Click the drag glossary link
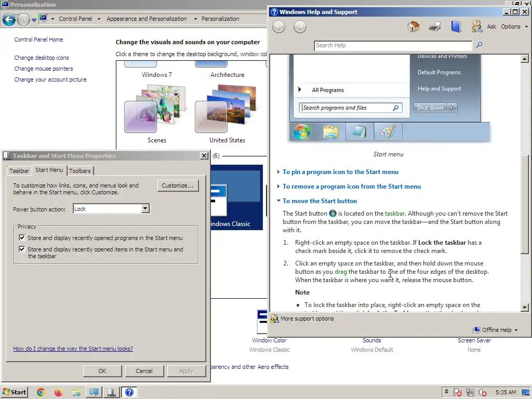Viewport: 532px width, 399px height. pyautogui.click(x=341, y=272)
